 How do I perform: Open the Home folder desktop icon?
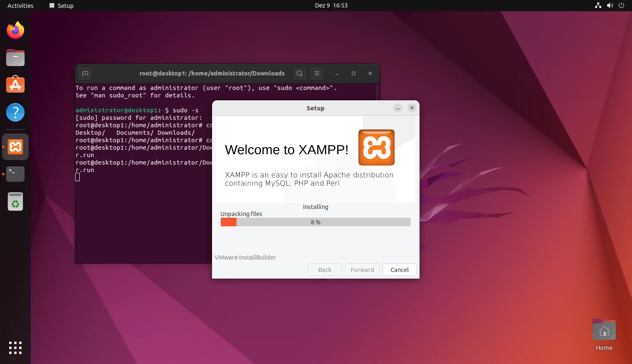coord(604,335)
